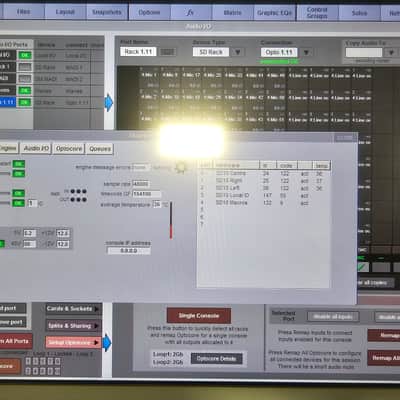The width and height of the screenshot is (400, 400).
Task: Close the diagnostics dialog window
Action: [x=344, y=138]
